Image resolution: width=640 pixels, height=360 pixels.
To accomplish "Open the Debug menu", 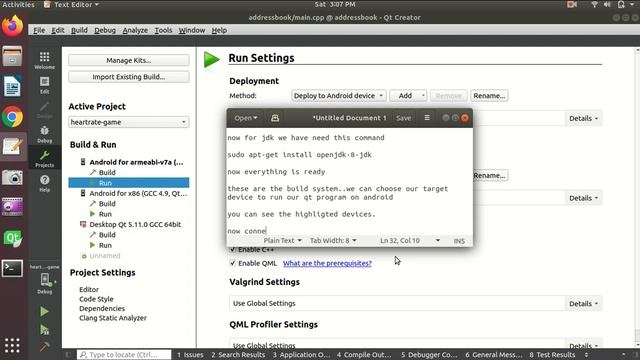I will (x=105, y=30).
